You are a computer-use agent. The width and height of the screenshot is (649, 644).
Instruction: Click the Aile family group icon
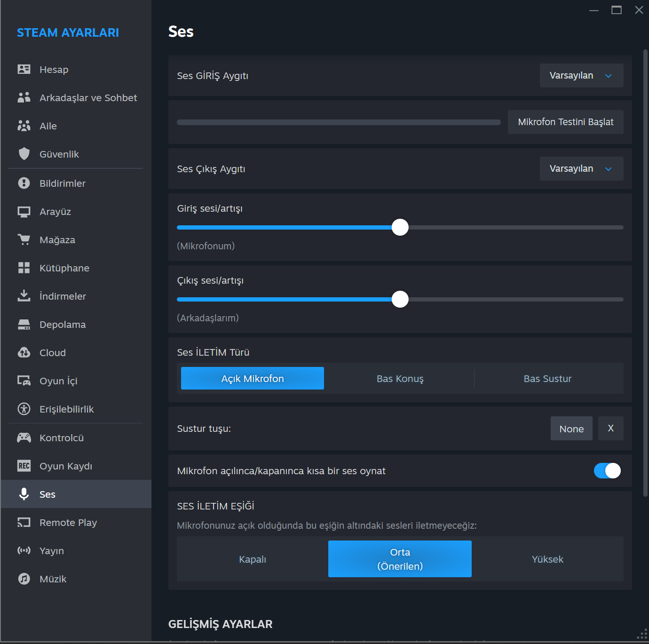(x=24, y=126)
